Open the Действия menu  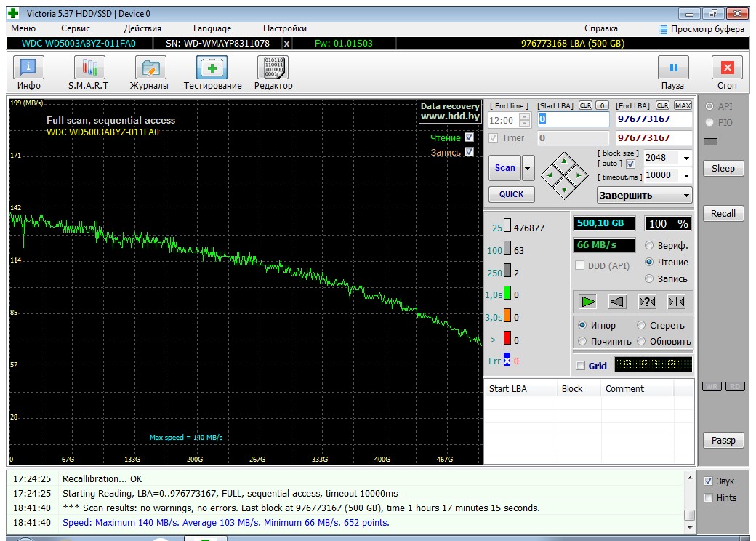point(142,28)
